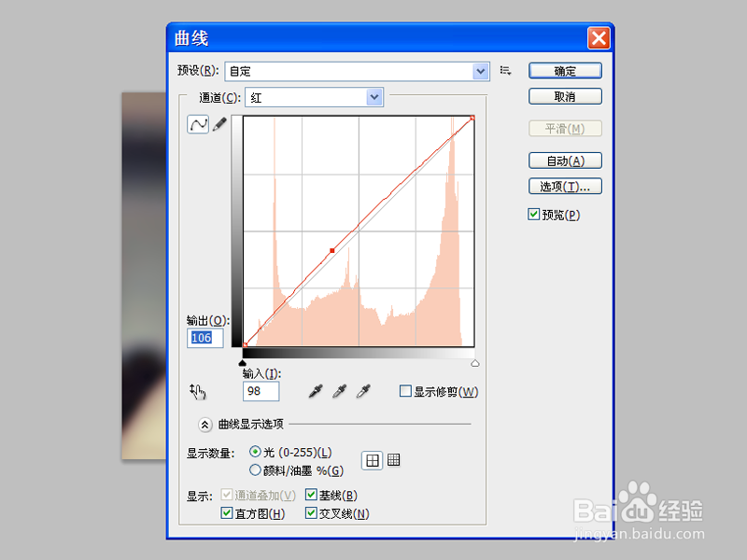This screenshot has height=560, width=747.
Task: Select the bottom-left curve endpoint
Action: click(245, 344)
